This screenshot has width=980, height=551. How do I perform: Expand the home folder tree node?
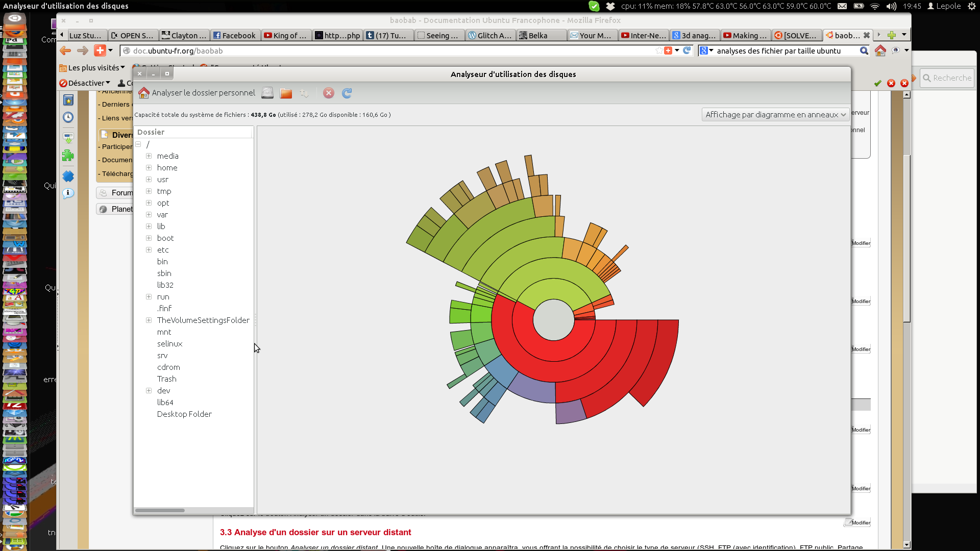click(149, 168)
